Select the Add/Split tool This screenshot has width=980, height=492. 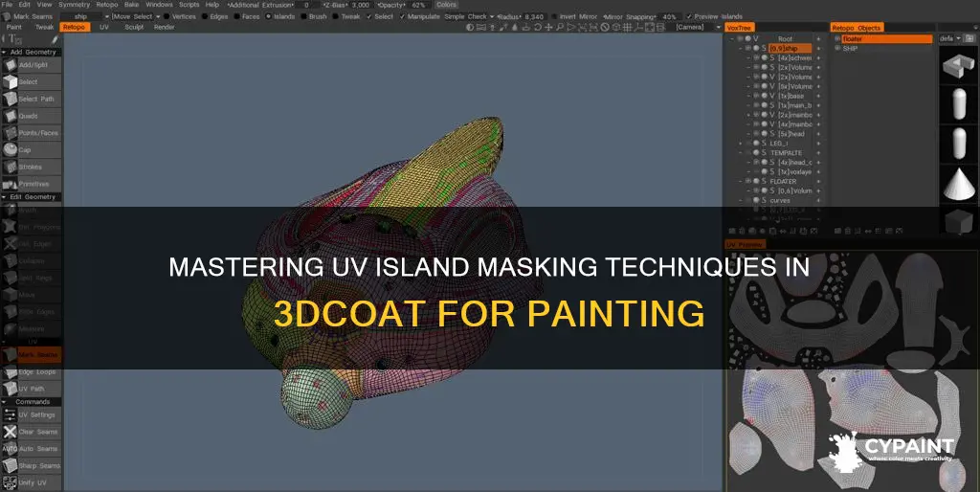tap(32, 65)
